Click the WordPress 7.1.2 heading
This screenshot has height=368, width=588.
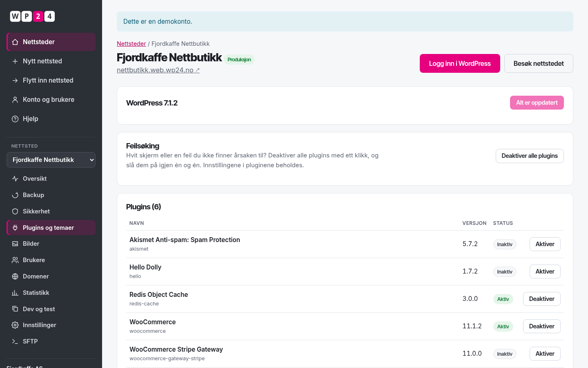(x=152, y=103)
